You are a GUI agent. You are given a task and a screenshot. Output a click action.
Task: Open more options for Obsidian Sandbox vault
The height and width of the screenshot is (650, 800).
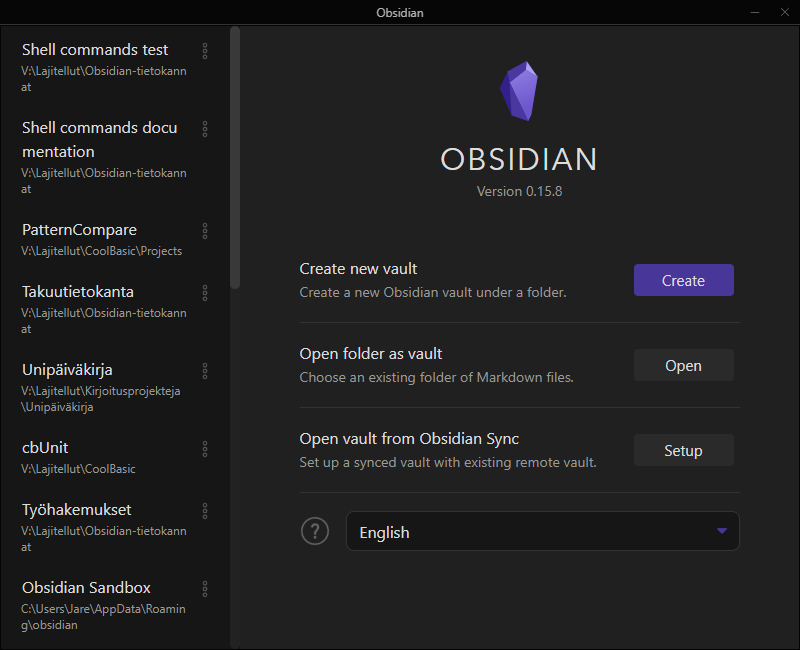205,589
